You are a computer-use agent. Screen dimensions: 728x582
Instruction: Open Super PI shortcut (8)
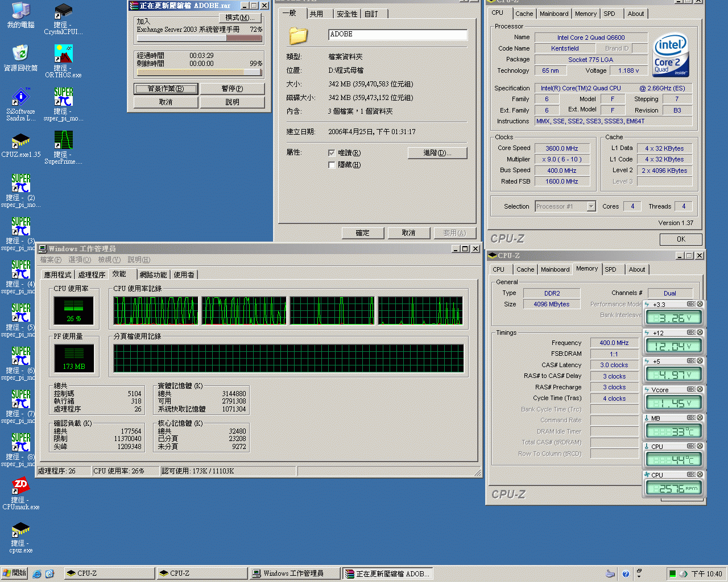pyautogui.click(x=21, y=450)
